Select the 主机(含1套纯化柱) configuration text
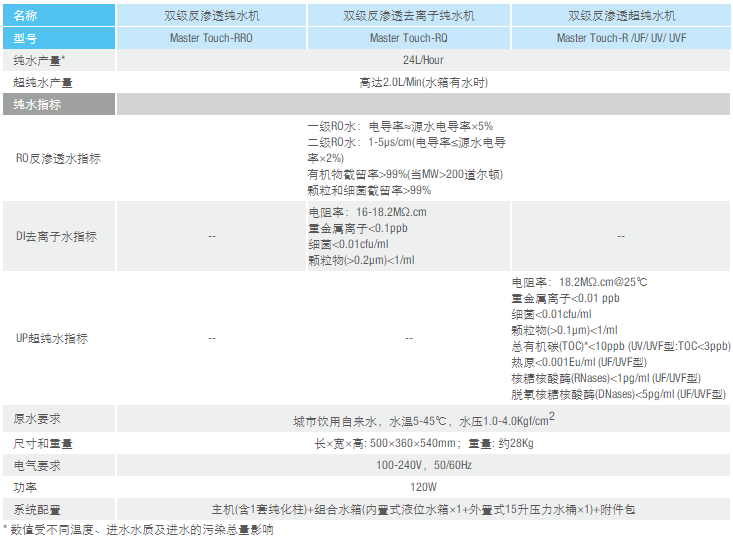Image resolution: width=733 pixels, height=543 pixels. (423, 509)
